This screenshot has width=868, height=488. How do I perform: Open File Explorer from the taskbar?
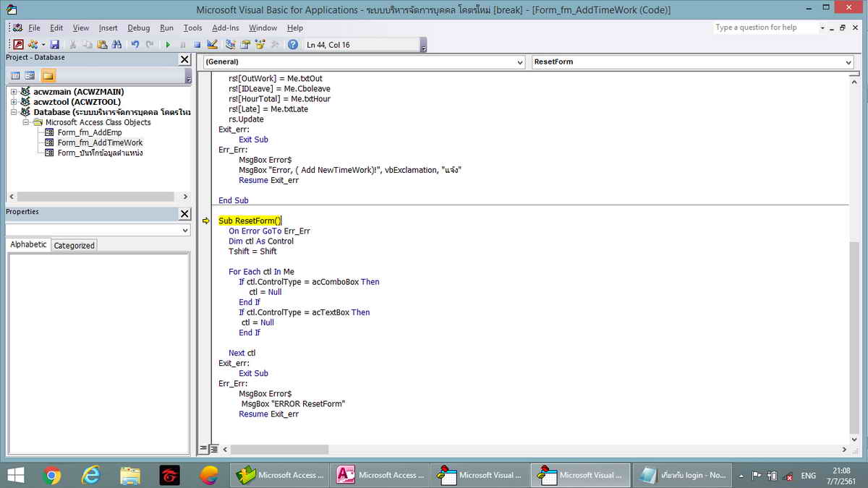[x=130, y=475]
